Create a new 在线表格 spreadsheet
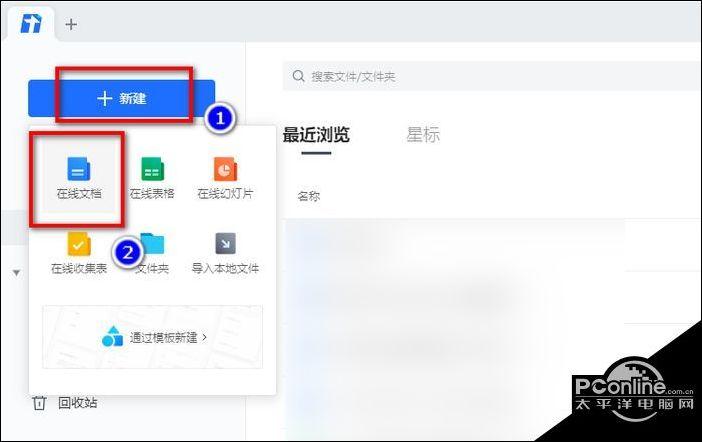Screen dimensions: 702x442 pyautogui.click(x=152, y=178)
